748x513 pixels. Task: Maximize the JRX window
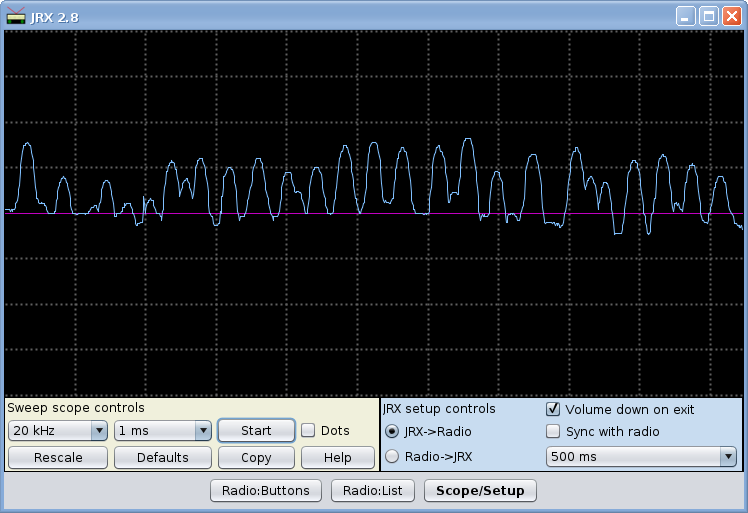[708, 16]
